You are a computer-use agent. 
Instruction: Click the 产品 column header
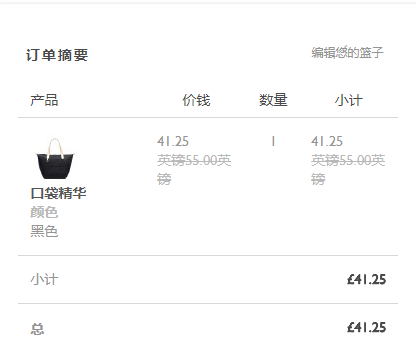pos(44,100)
